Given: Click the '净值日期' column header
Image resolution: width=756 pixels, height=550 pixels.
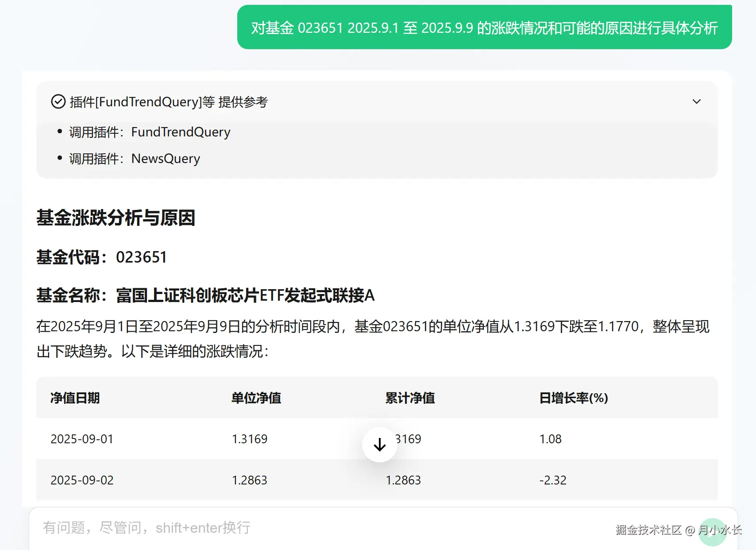Looking at the screenshot, I should click(x=75, y=398).
